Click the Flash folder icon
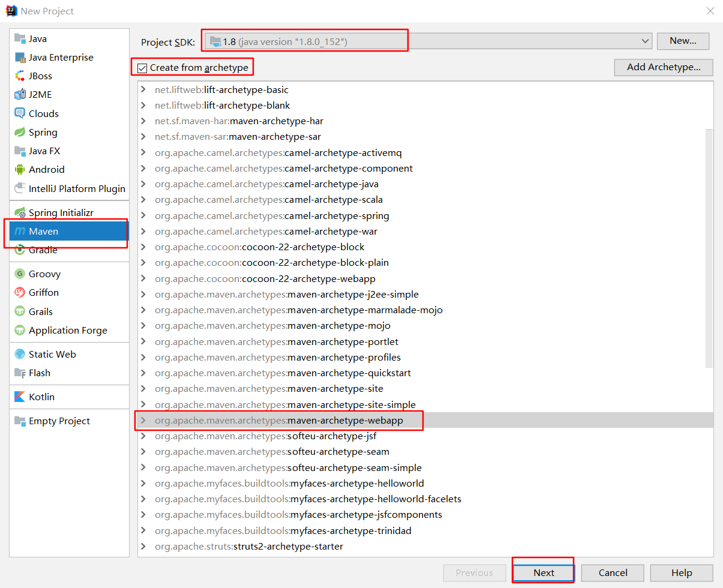Screen dimensions: 723x588 (20, 373)
